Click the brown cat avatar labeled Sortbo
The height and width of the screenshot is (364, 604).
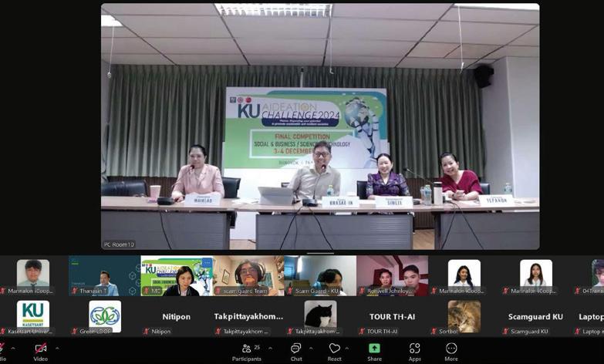click(464, 316)
